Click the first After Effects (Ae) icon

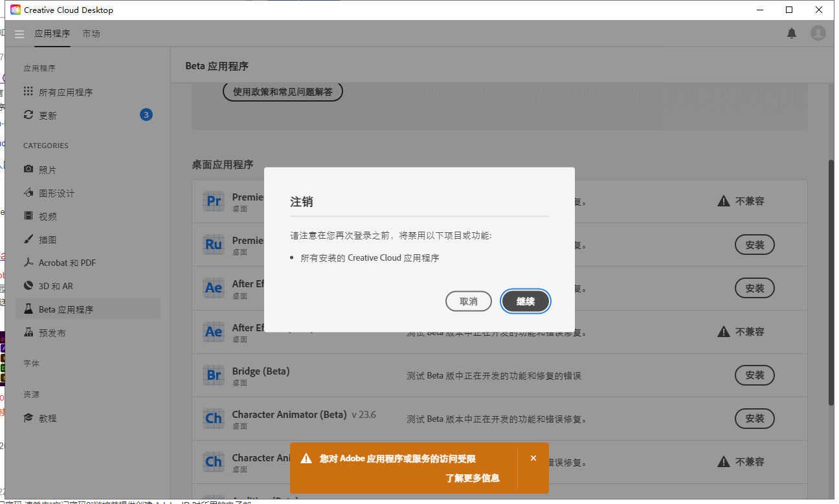[x=214, y=288]
